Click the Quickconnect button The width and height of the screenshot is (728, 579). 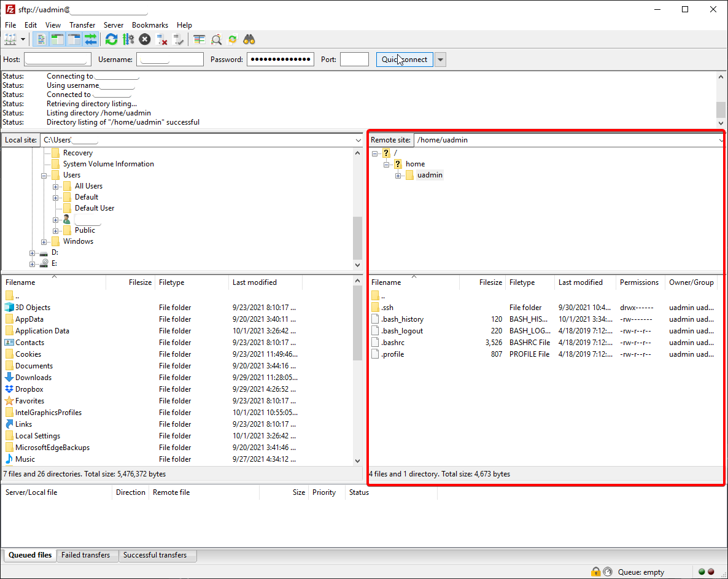point(405,60)
